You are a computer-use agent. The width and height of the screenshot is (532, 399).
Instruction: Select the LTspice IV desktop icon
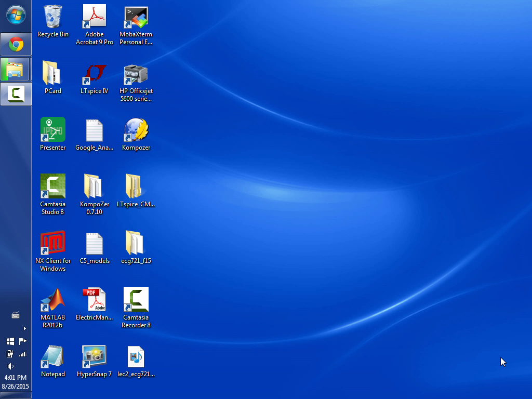[x=95, y=74]
